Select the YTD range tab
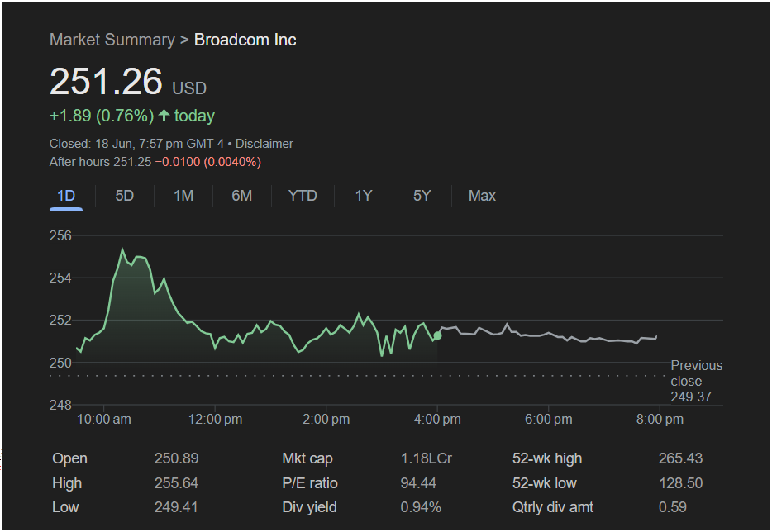 pyautogui.click(x=303, y=196)
